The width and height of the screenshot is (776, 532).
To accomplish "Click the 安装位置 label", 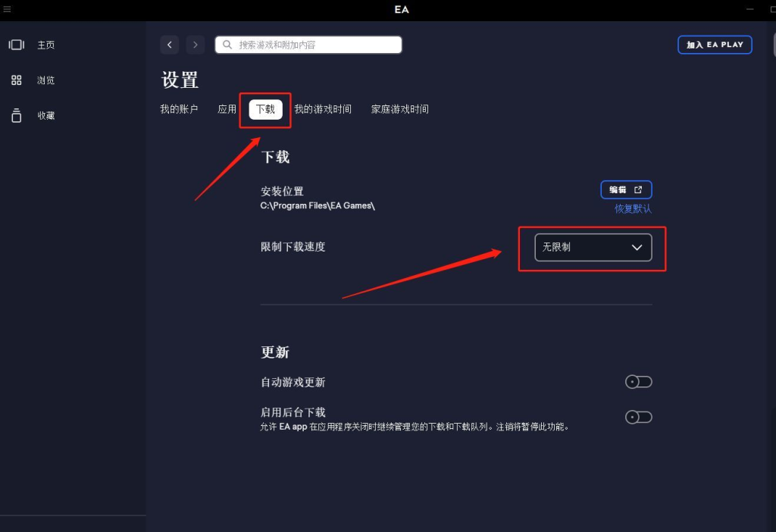I will (282, 191).
